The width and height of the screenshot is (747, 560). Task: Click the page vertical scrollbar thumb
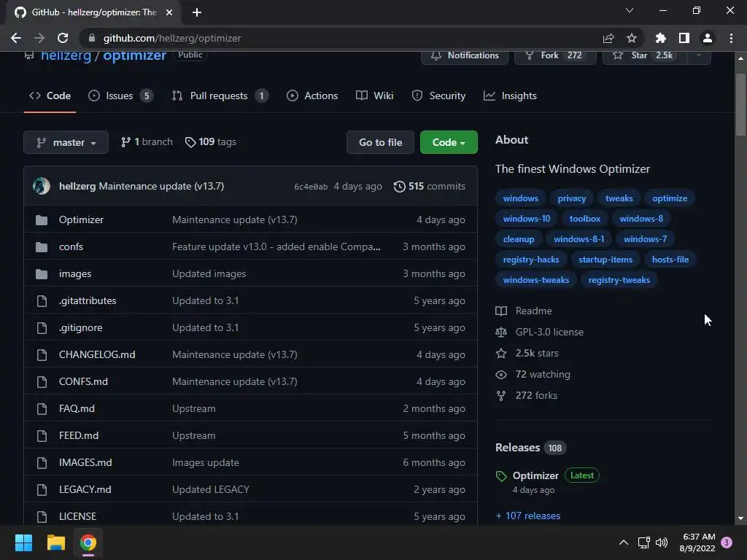tap(740, 105)
